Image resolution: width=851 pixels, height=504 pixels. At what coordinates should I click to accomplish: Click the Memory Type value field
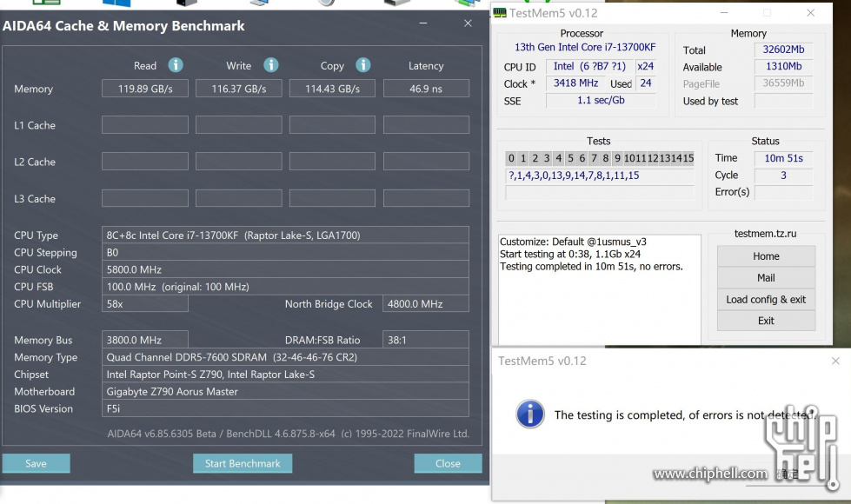click(x=285, y=357)
